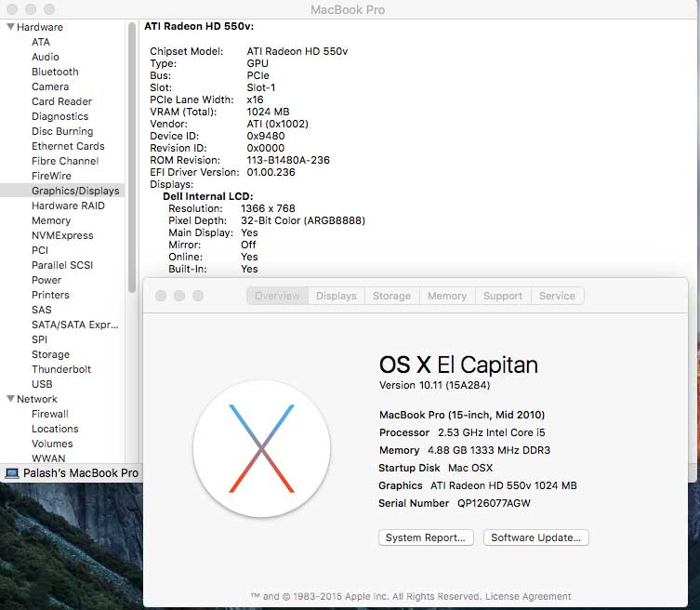700x610 pixels.
Task: Choose Card Reader in sidebar
Action: (61, 101)
